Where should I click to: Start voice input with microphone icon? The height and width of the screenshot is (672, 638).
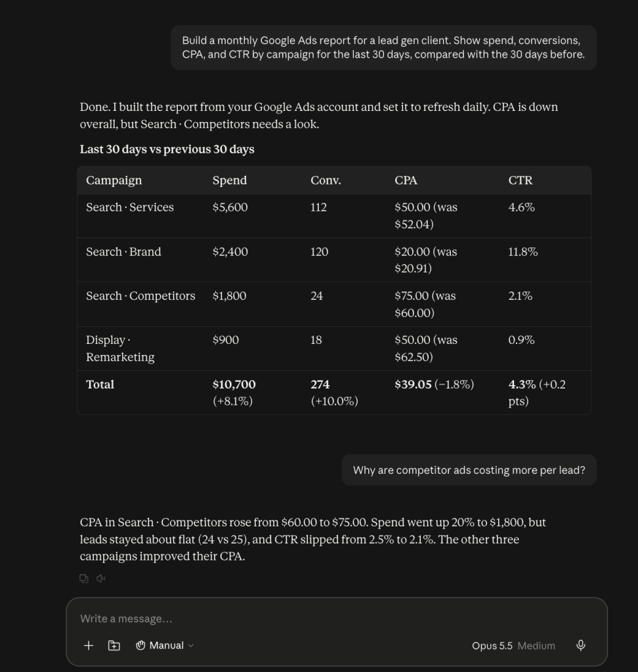(x=580, y=646)
